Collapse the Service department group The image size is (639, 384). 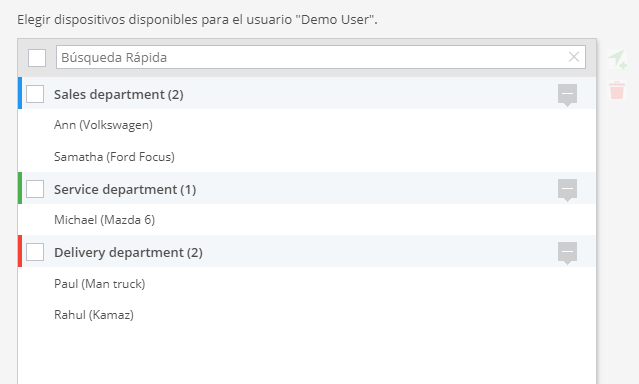click(567, 190)
